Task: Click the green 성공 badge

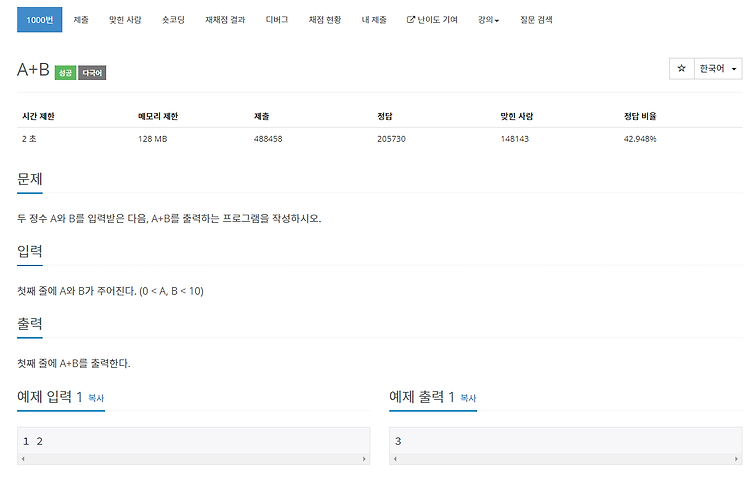Action: (x=66, y=73)
